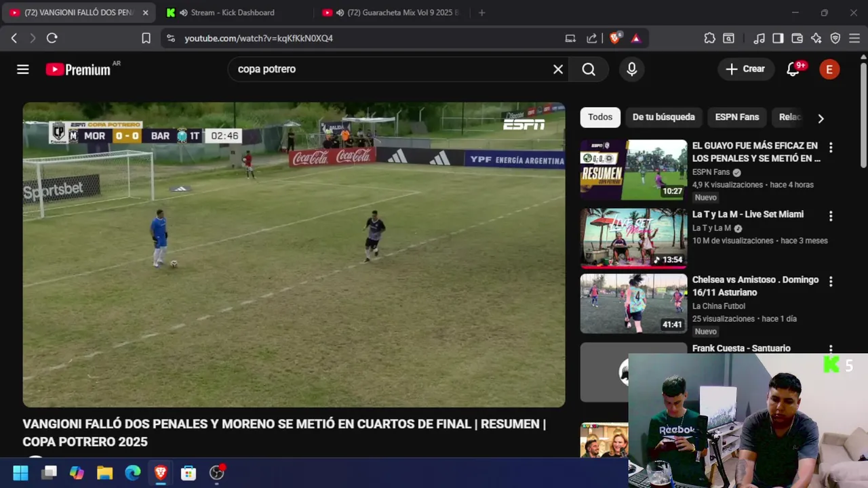Close the VANGIONI YouTube tab
868x488 pixels.
click(x=145, y=13)
